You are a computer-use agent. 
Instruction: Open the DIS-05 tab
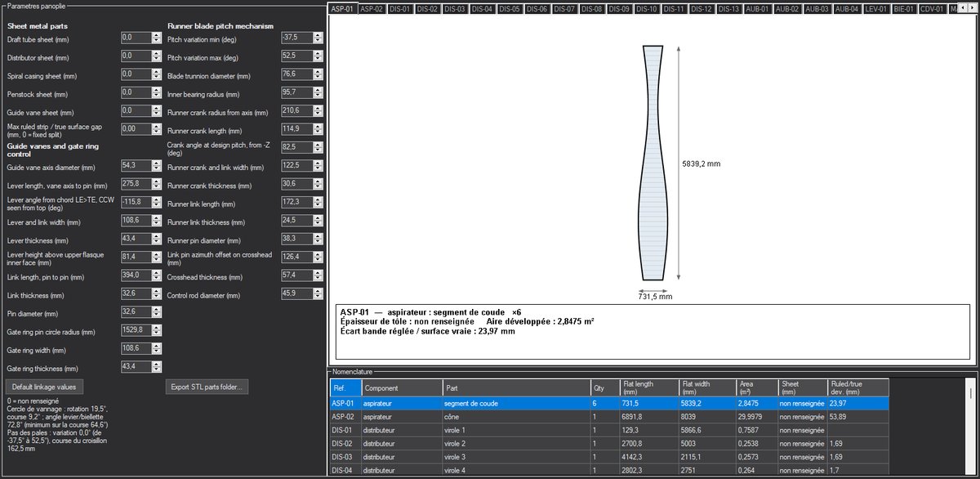click(x=510, y=9)
